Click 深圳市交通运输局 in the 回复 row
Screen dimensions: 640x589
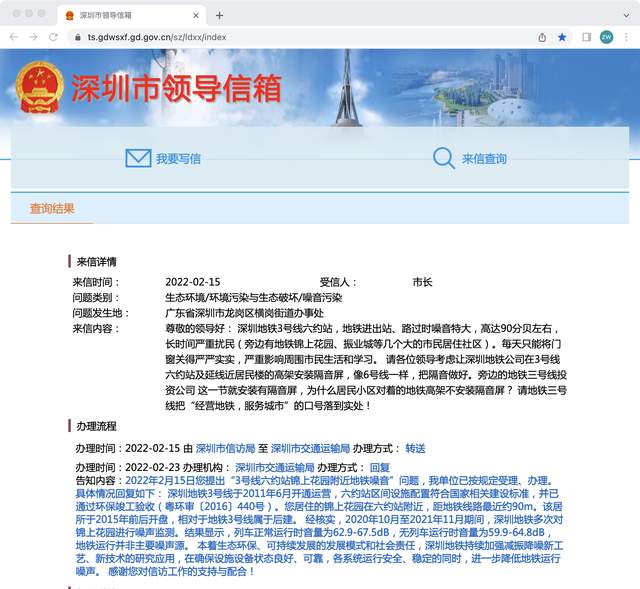coord(275,467)
